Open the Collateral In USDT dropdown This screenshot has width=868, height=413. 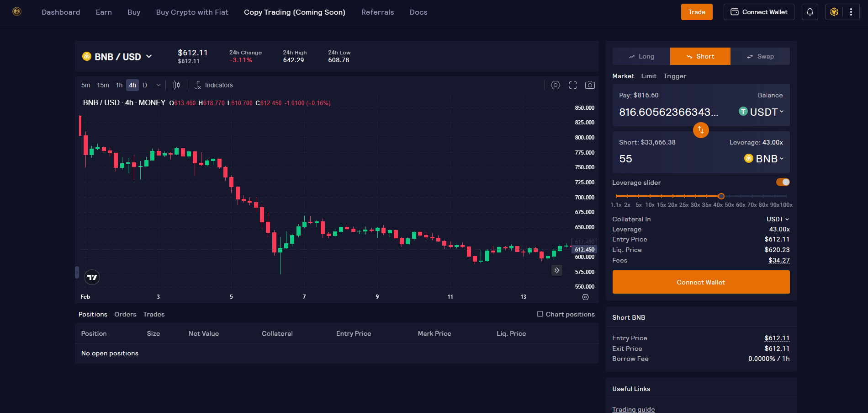point(778,219)
